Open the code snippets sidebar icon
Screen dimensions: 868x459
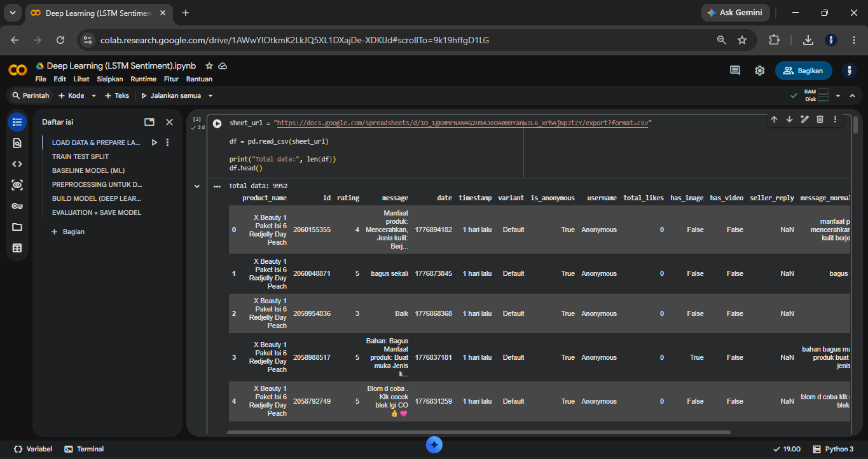click(17, 164)
